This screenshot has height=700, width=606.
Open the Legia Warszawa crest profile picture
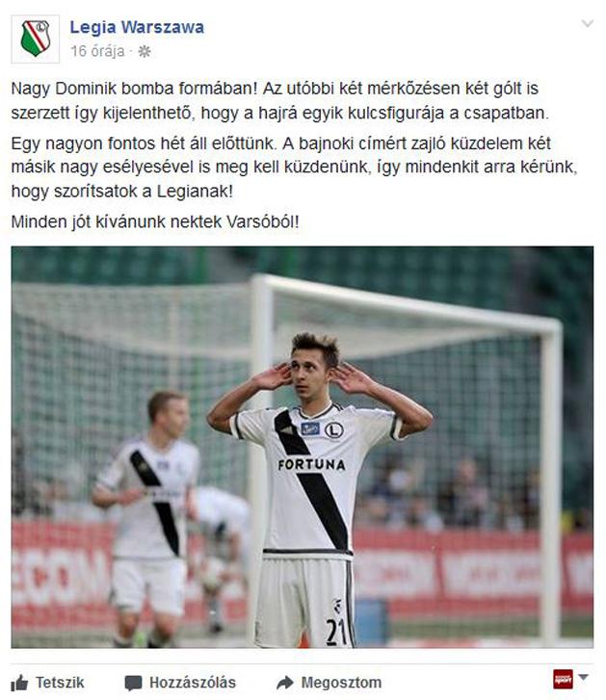36,39
